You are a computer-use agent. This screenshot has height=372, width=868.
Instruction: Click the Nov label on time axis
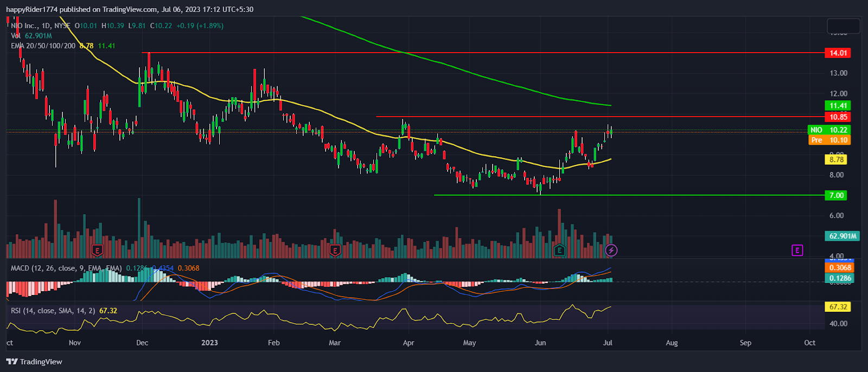pos(75,343)
